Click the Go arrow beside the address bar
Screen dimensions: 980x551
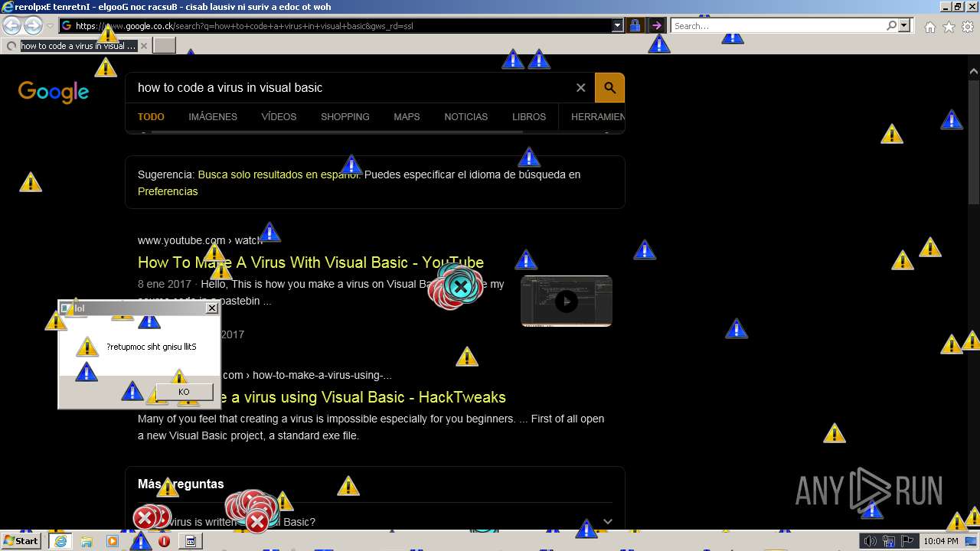pyautogui.click(x=656, y=25)
